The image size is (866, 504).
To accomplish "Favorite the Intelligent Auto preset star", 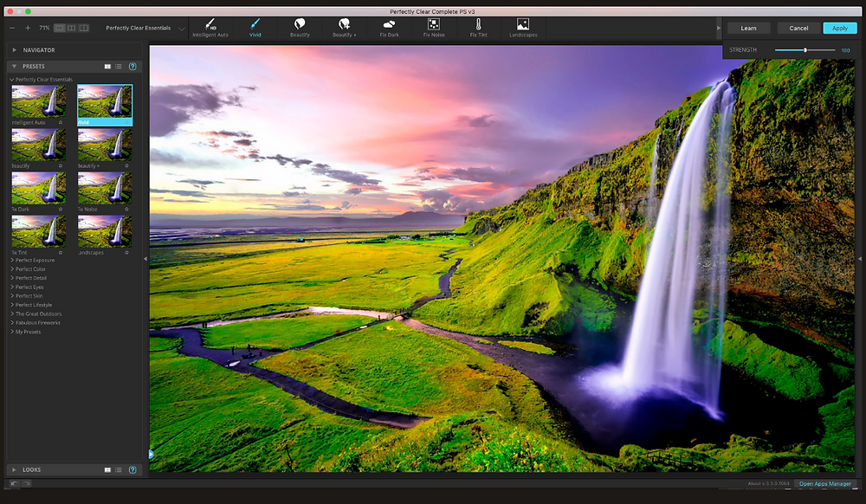I will [x=61, y=123].
